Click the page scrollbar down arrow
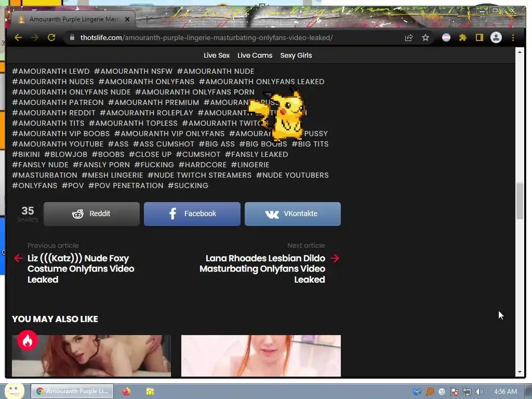Screen dimensions: 532x399 520,372
